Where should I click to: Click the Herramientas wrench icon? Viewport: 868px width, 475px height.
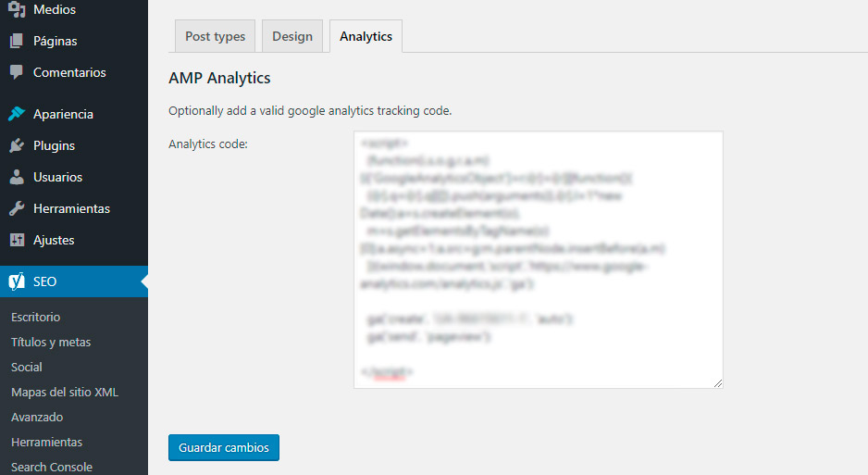17,208
